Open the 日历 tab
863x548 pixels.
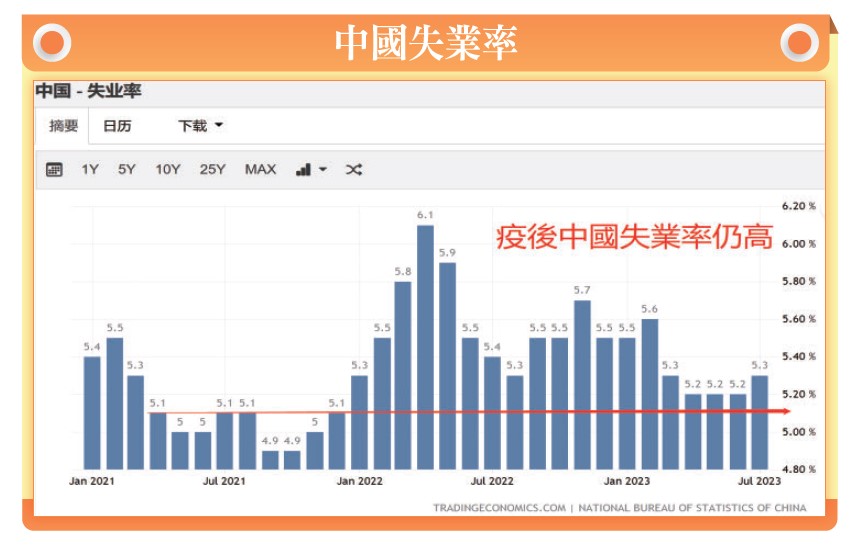[117, 126]
